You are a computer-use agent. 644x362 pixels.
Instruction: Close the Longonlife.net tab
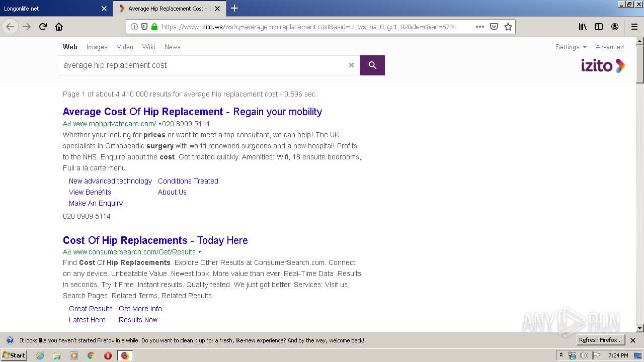click(x=104, y=9)
